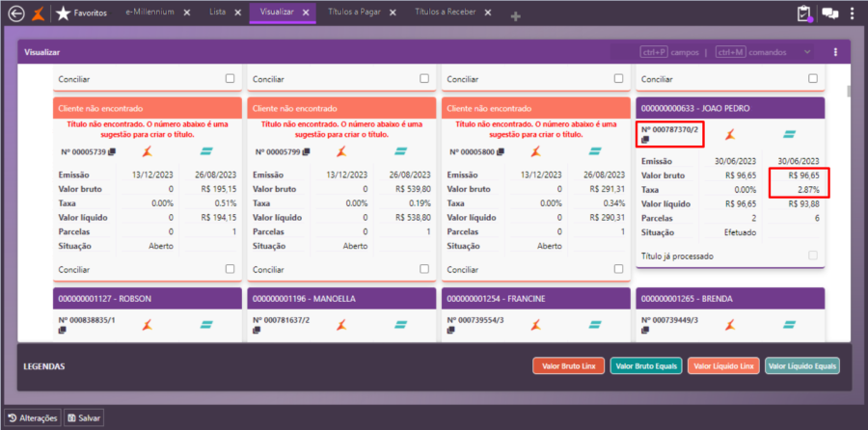
Task: Click Linx logo in JOAO PEDRO card
Action: coord(730,134)
